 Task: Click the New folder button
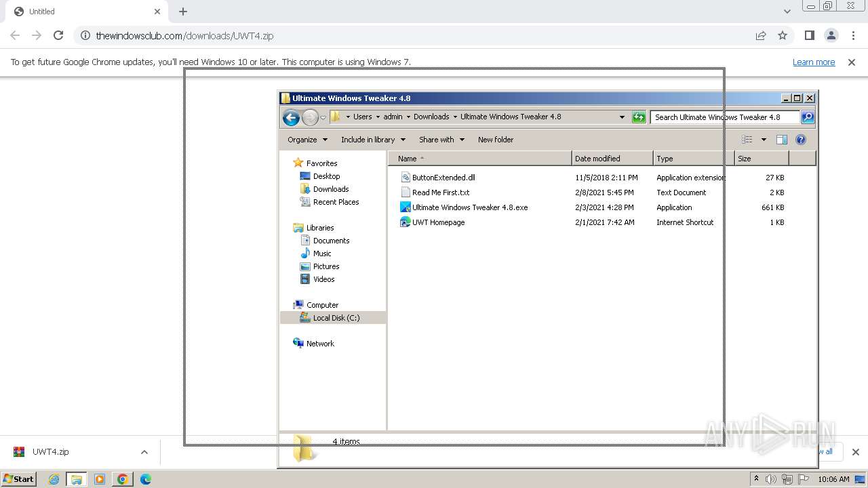(x=496, y=140)
